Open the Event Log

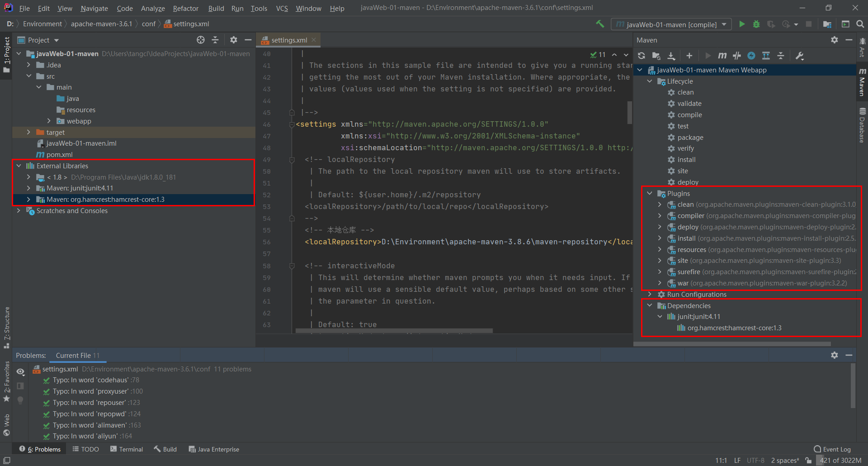[x=832, y=449]
